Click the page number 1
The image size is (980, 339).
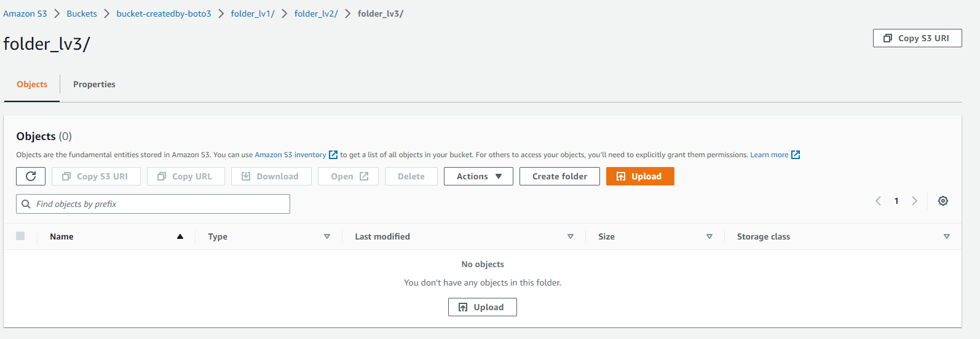(896, 201)
